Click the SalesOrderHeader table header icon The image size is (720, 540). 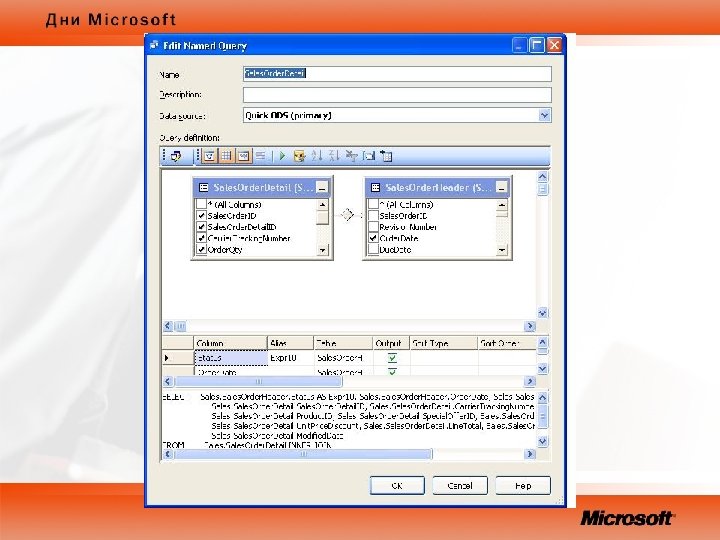click(x=375, y=187)
